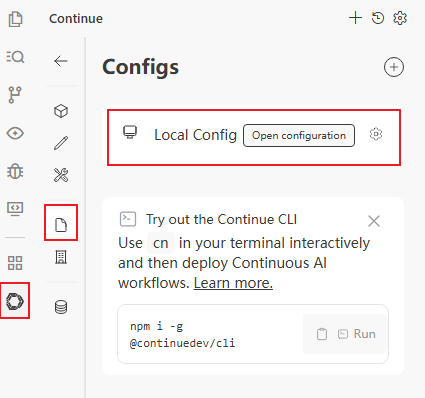Screen dimensions: 425x398
Task: Follow the Learn more link
Action: pos(233,283)
